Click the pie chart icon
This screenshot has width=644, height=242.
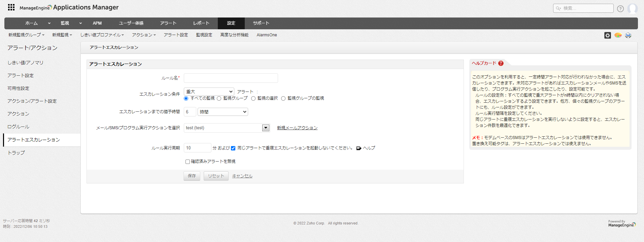click(x=618, y=35)
